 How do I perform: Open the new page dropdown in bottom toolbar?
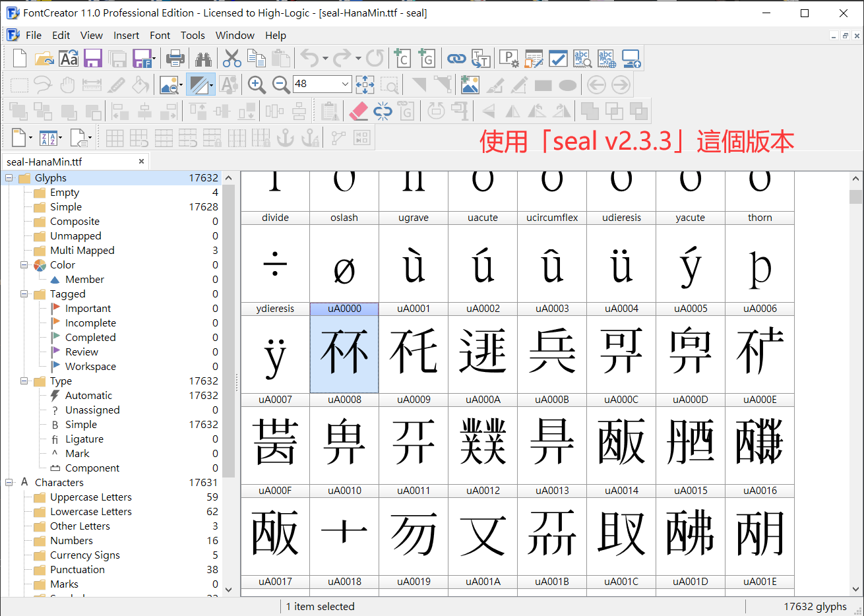tap(30, 138)
